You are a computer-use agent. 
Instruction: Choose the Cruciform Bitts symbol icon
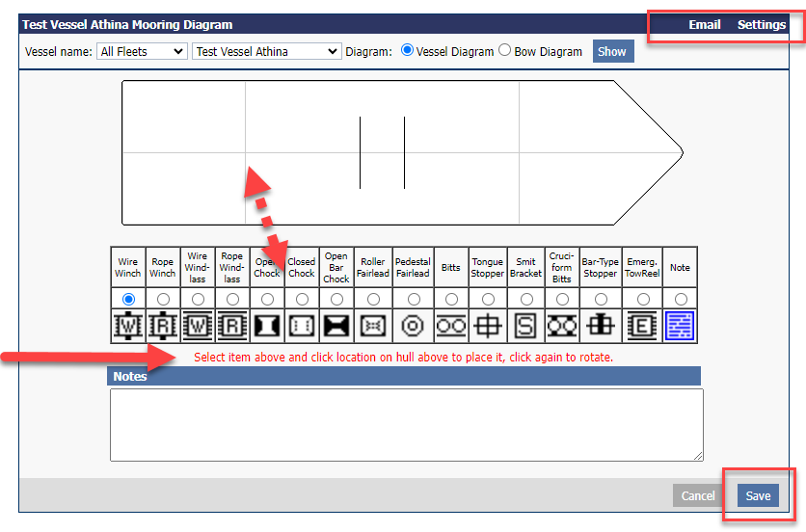click(x=562, y=326)
